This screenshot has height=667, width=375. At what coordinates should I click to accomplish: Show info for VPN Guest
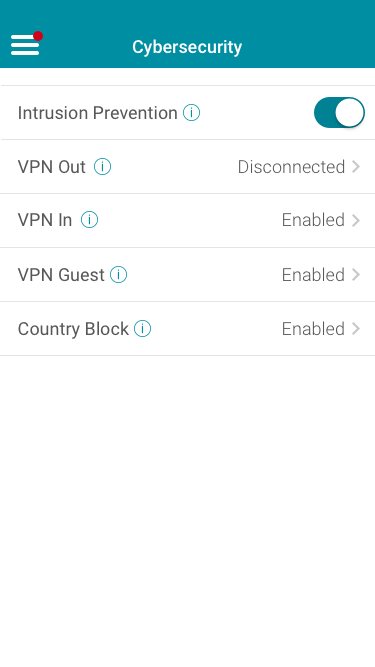pyautogui.click(x=119, y=275)
